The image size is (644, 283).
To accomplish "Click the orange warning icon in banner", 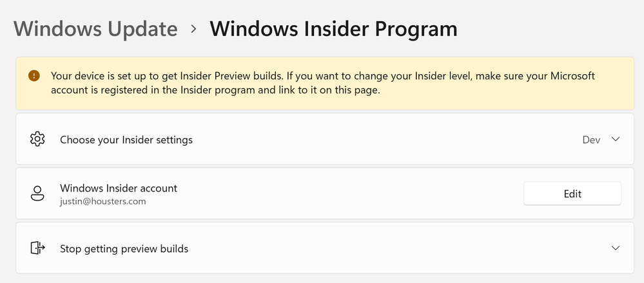I will (34, 76).
